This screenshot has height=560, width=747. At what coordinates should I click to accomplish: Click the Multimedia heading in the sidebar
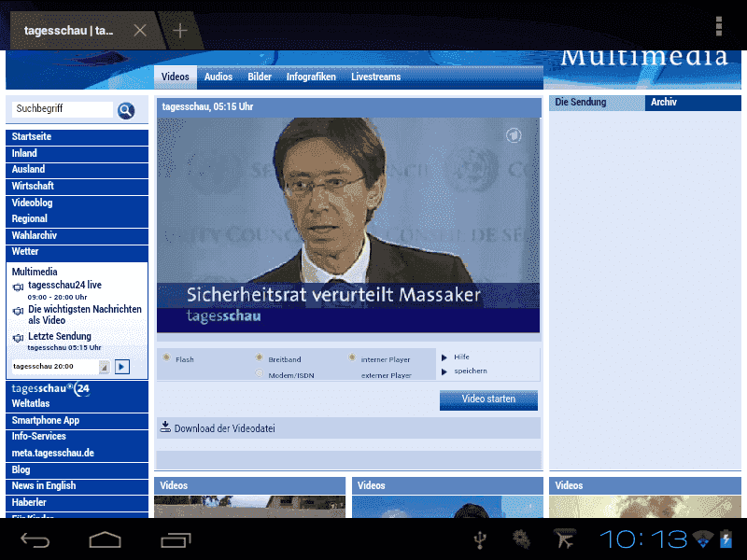(x=35, y=272)
